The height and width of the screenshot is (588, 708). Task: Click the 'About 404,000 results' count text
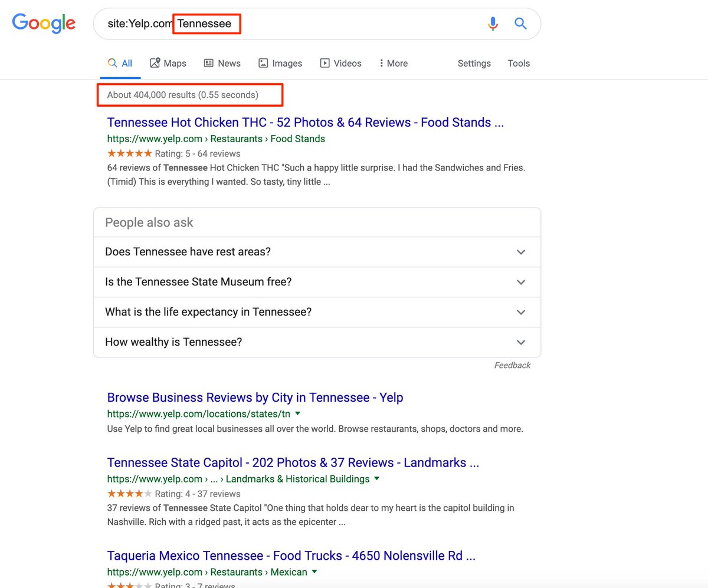[x=183, y=95]
